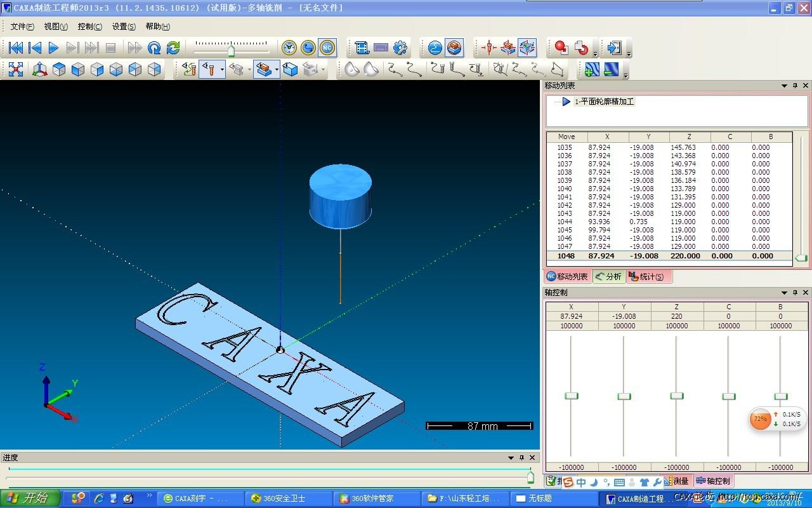Image resolution: width=812 pixels, height=508 pixels.
Task: Play the machining simulation
Action: (x=54, y=48)
